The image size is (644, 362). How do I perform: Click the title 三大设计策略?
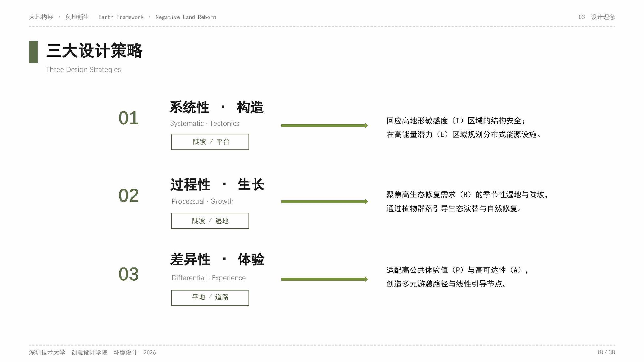click(94, 51)
